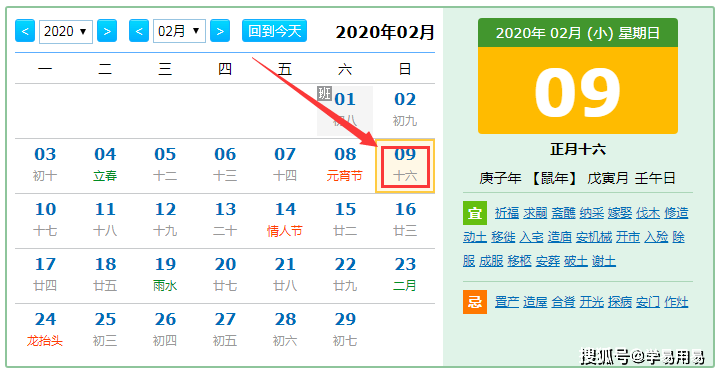Image resolution: width=720 pixels, height=374 pixels.
Task: Go to next year arrow button
Action: point(107,31)
